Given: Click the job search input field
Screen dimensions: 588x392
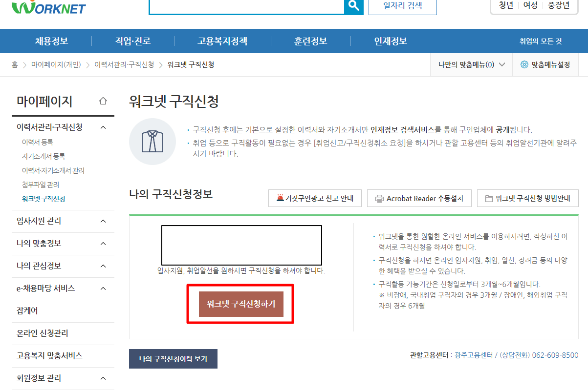Looking at the screenshot, I should click(x=244, y=7).
